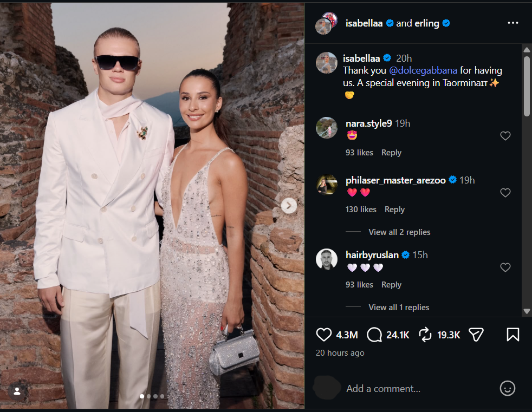Show tagged people icon on photo
The height and width of the screenshot is (412, 532).
pyautogui.click(x=17, y=391)
